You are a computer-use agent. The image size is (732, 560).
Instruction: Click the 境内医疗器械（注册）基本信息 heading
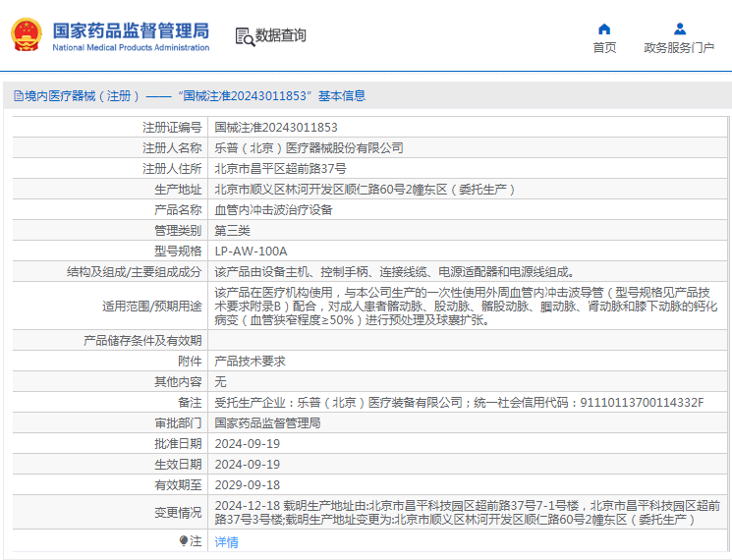[196, 96]
